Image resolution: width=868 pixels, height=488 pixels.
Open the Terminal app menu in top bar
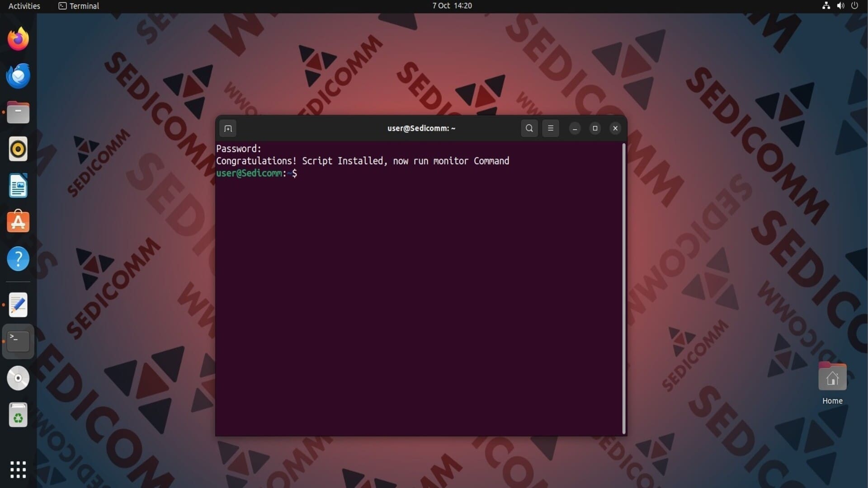coord(79,6)
